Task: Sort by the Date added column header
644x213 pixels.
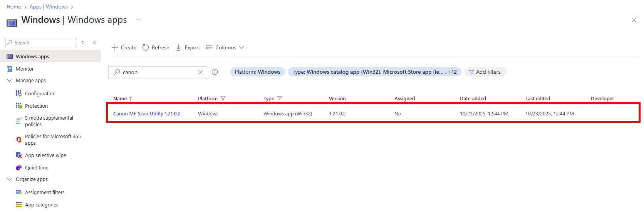Action: (473, 98)
